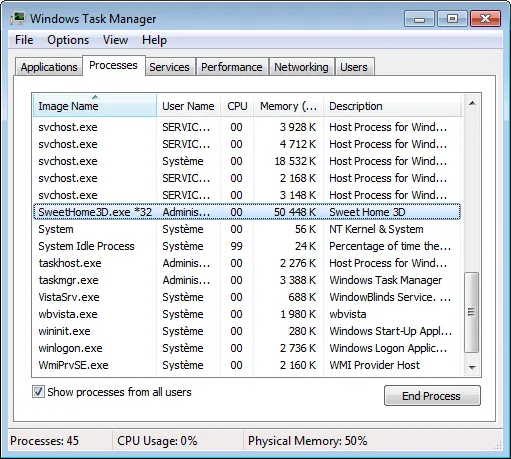Screen dimensions: 511x459
Task: Maximize the Task Manager window
Action: click(x=452, y=19)
